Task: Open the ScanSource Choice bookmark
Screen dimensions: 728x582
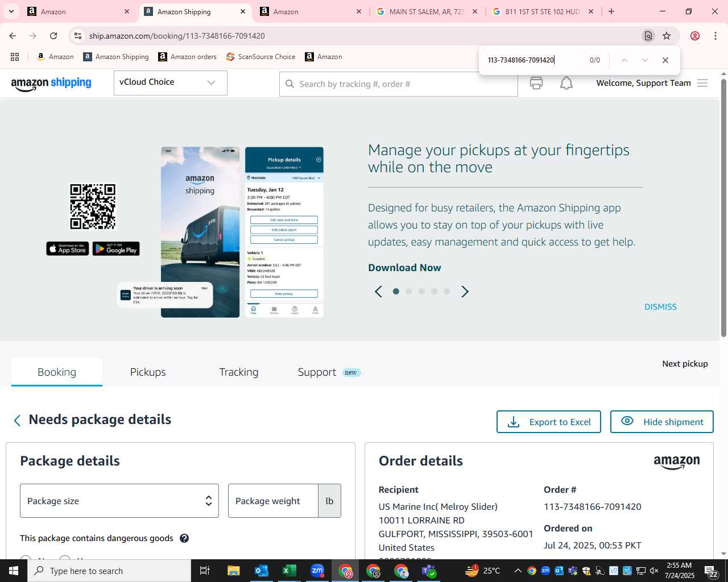Action: point(260,57)
